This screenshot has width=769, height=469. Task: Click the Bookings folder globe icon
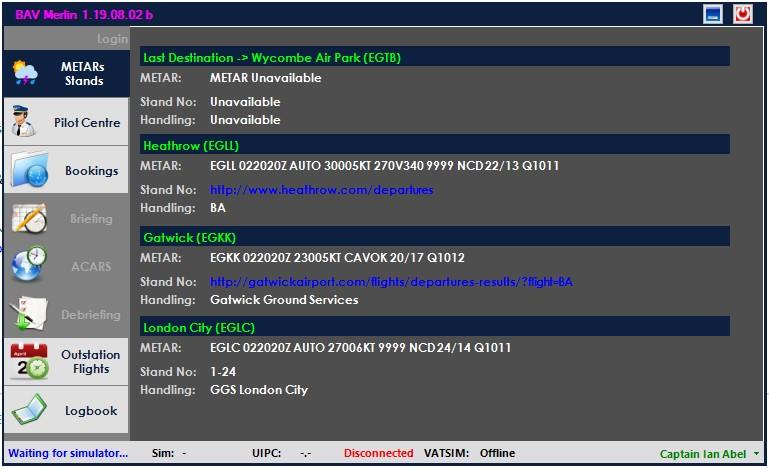tap(30, 170)
